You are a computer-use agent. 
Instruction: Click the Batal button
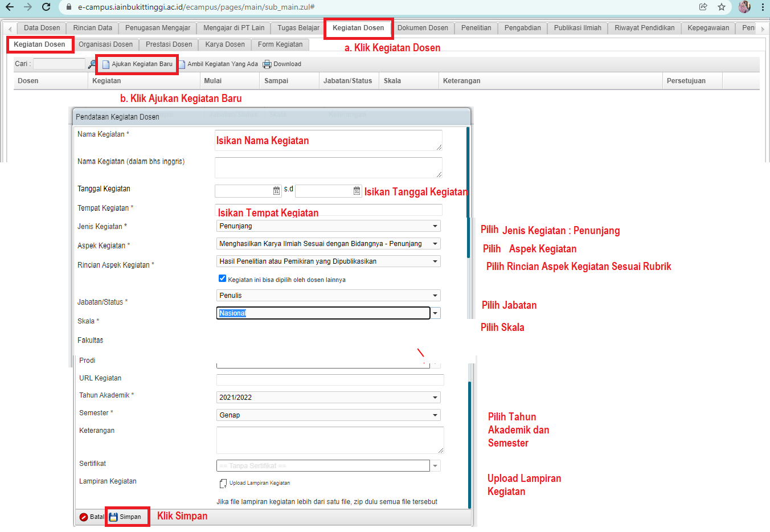(92, 517)
